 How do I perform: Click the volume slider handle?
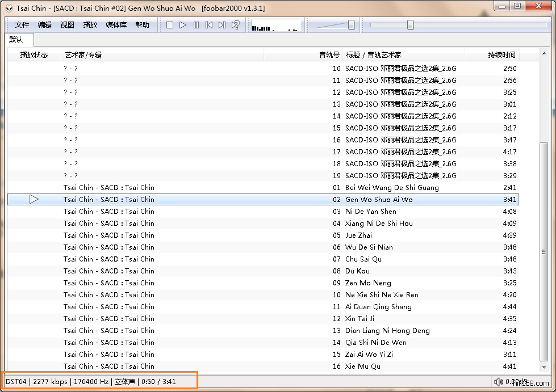click(351, 25)
